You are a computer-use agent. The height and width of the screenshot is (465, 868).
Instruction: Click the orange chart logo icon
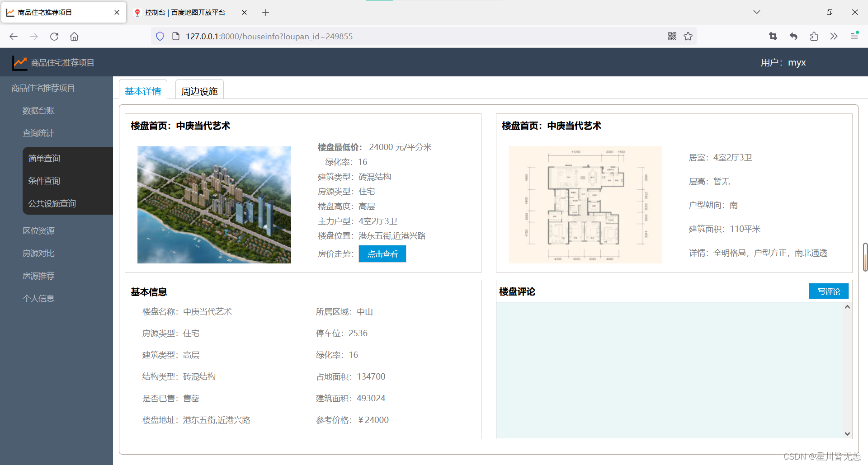point(19,62)
